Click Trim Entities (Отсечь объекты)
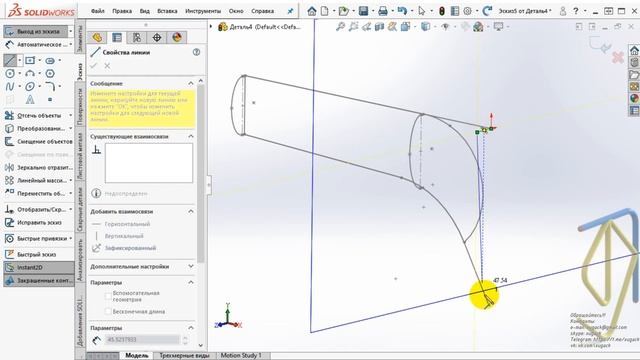Screen dimensions: 640x360 tap(34, 116)
